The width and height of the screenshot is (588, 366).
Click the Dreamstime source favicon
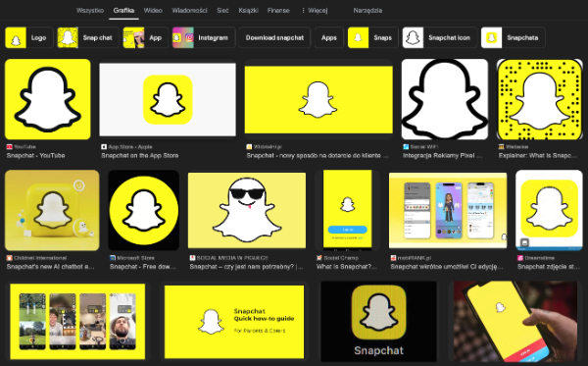pos(520,258)
